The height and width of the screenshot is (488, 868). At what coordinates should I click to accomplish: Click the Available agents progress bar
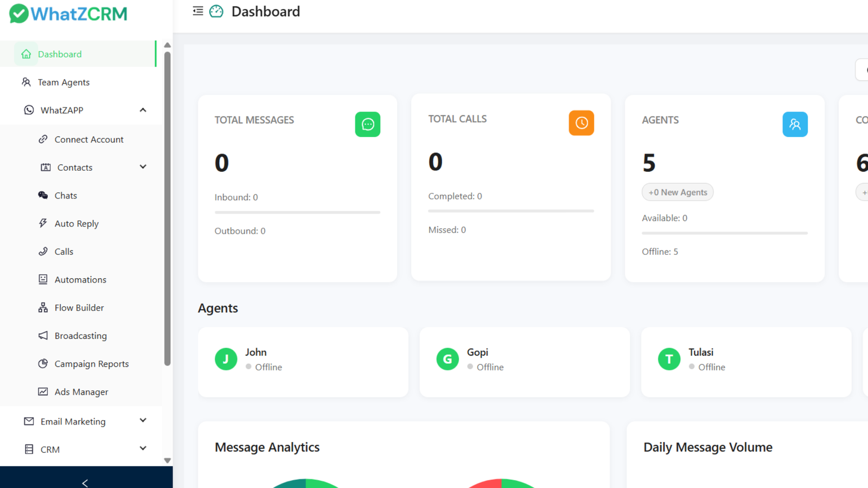click(724, 233)
